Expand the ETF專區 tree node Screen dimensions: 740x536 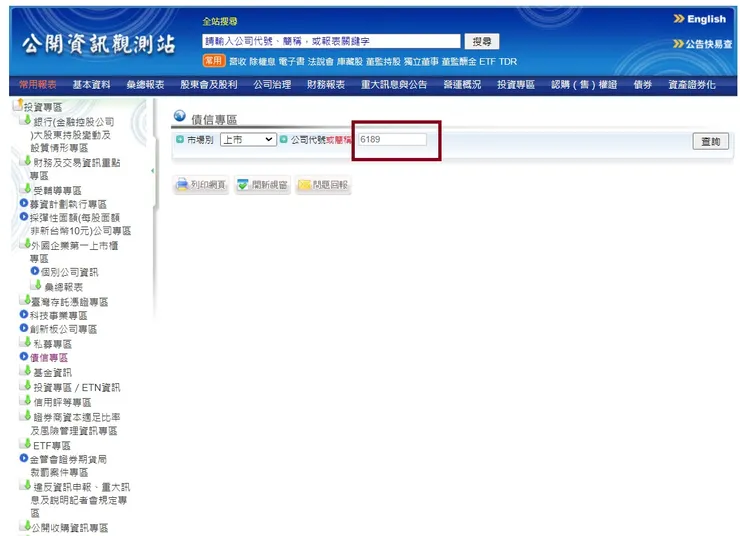tap(51, 446)
